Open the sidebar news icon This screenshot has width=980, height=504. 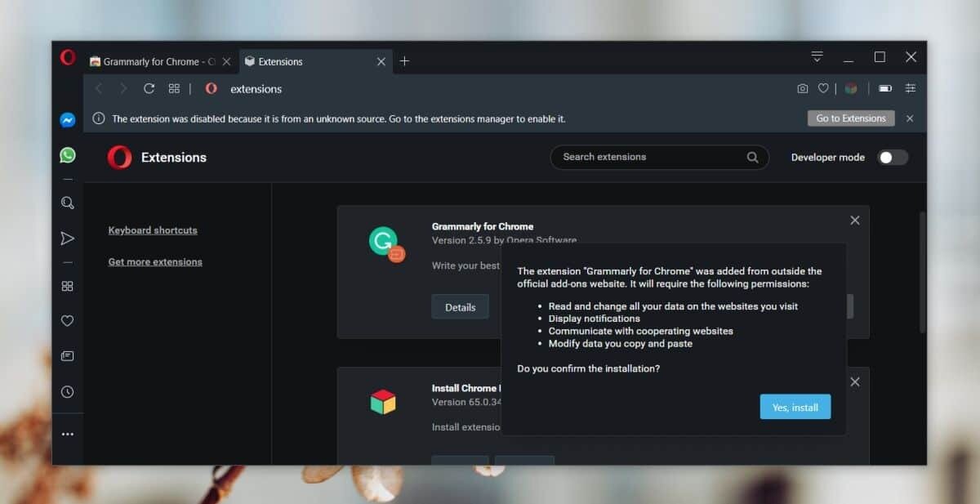(x=68, y=356)
